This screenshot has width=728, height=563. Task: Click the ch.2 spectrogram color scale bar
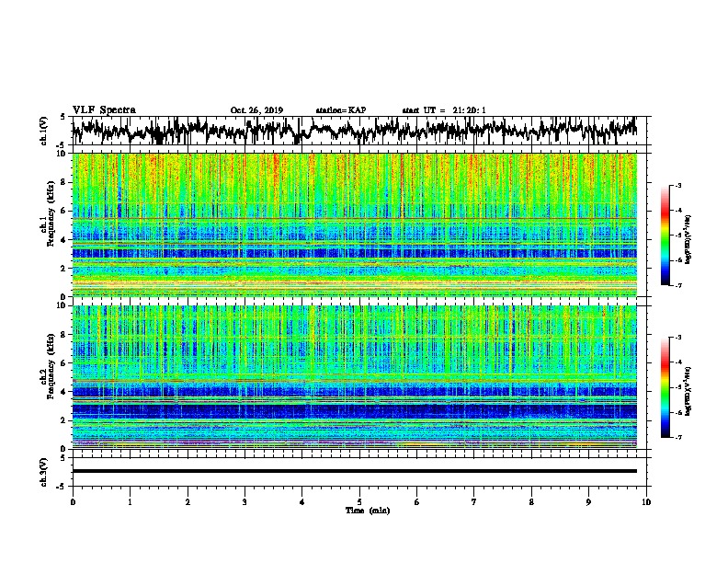665,387
